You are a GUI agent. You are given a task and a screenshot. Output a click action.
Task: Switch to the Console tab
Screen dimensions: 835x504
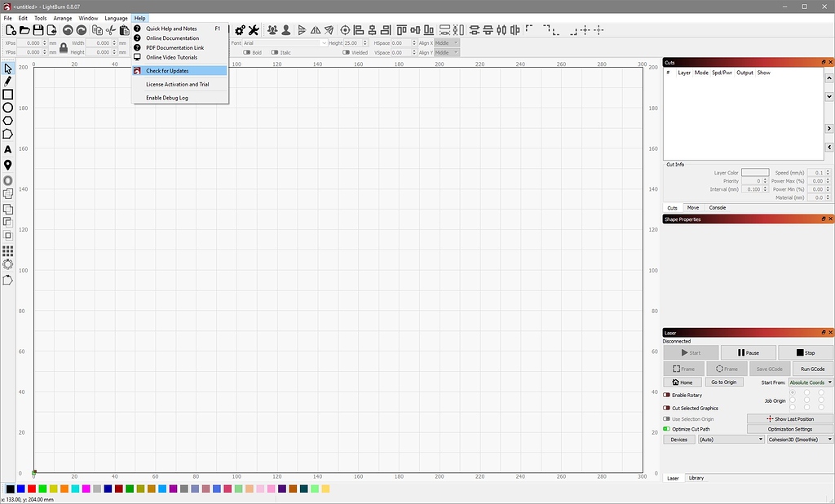point(718,208)
